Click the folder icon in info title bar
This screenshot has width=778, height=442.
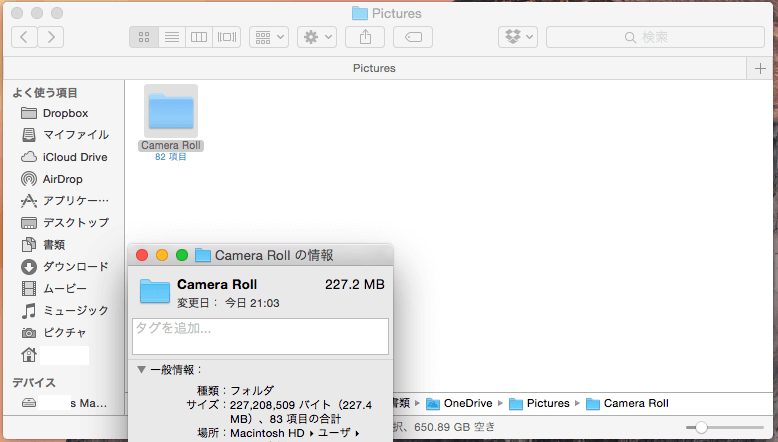(203, 255)
